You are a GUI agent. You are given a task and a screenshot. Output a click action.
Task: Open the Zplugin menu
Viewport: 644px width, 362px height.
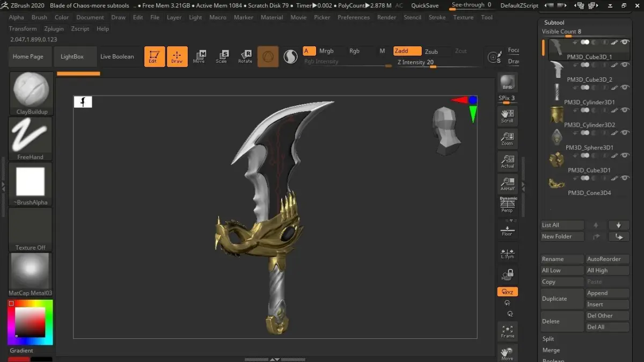(54, 28)
